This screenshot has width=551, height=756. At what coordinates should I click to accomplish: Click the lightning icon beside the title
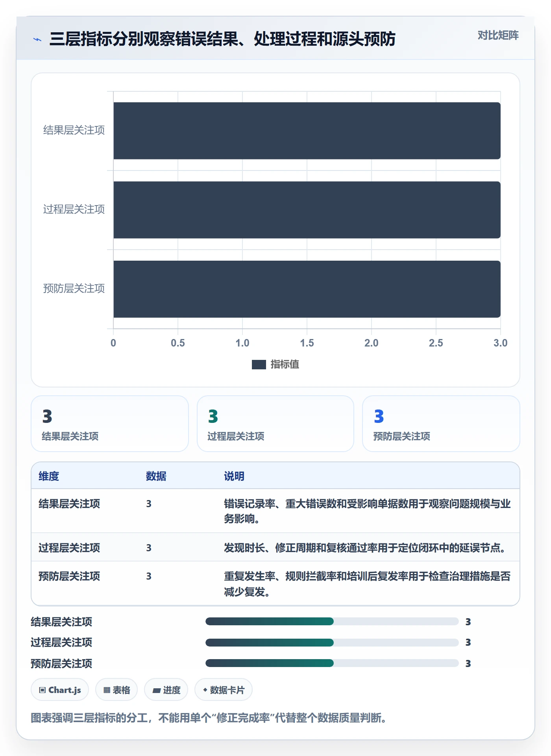37,39
